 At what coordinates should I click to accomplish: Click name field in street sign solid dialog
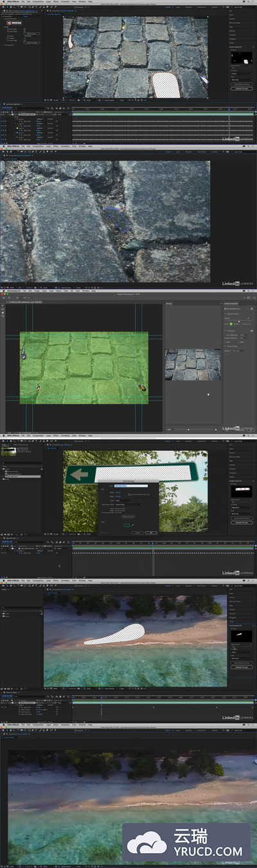(x=130, y=486)
